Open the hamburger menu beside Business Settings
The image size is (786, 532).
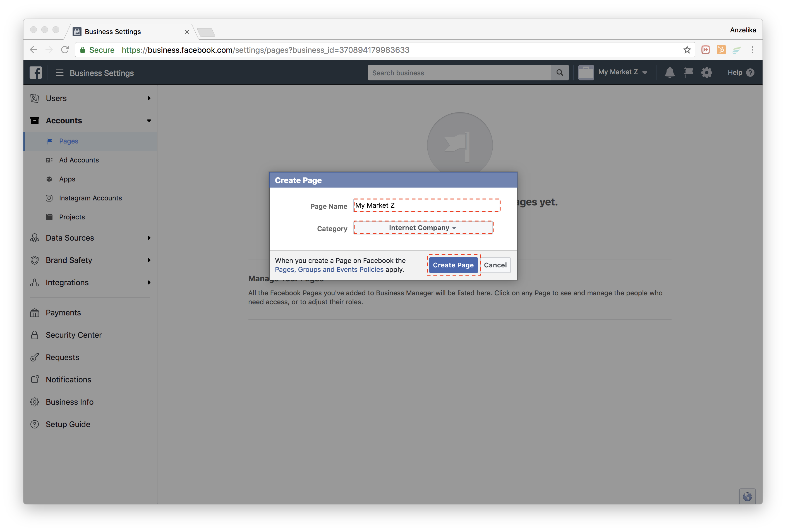(59, 73)
